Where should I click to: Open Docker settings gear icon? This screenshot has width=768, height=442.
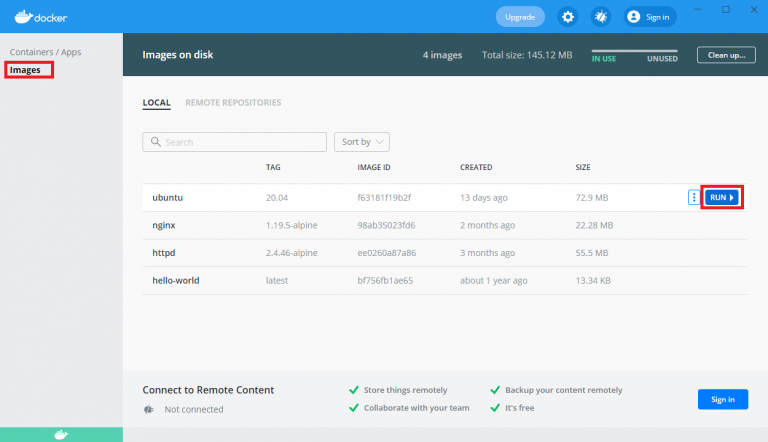pos(568,17)
